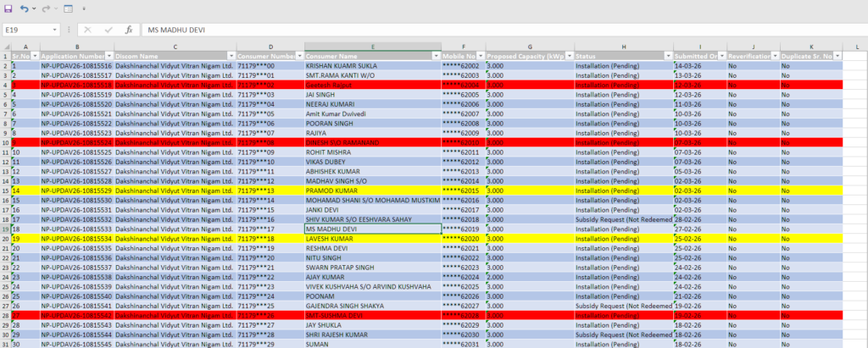This screenshot has height=348, width=868.
Task: Expand the Name Box dropdown arrow
Action: tap(55, 30)
